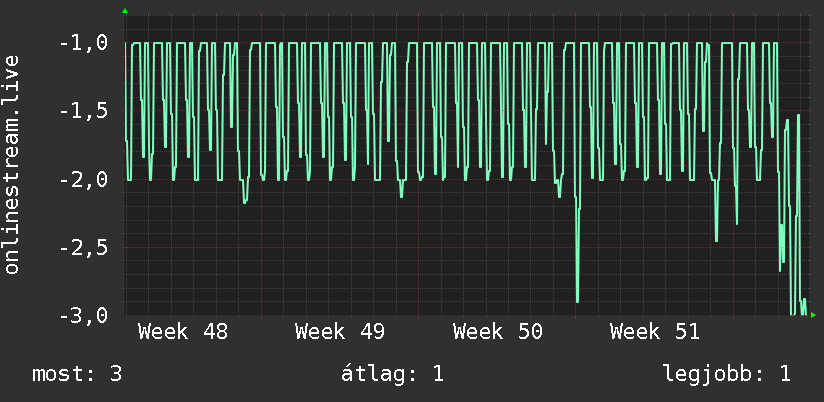Viewport: 824px width, 402px height.
Task: Click the green arrow at x-axis end
Action: point(813,315)
